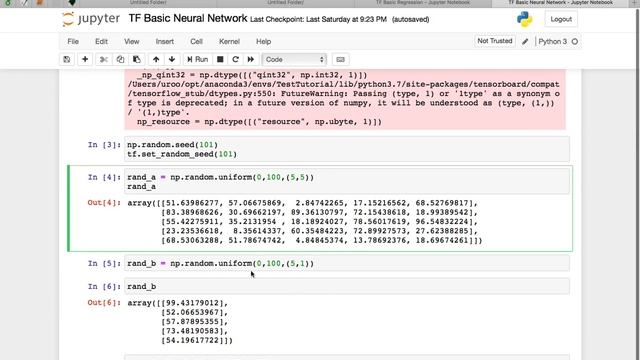Screen dimensions: 640x360
Task: Open the Insert menu
Action: (x=164, y=42)
